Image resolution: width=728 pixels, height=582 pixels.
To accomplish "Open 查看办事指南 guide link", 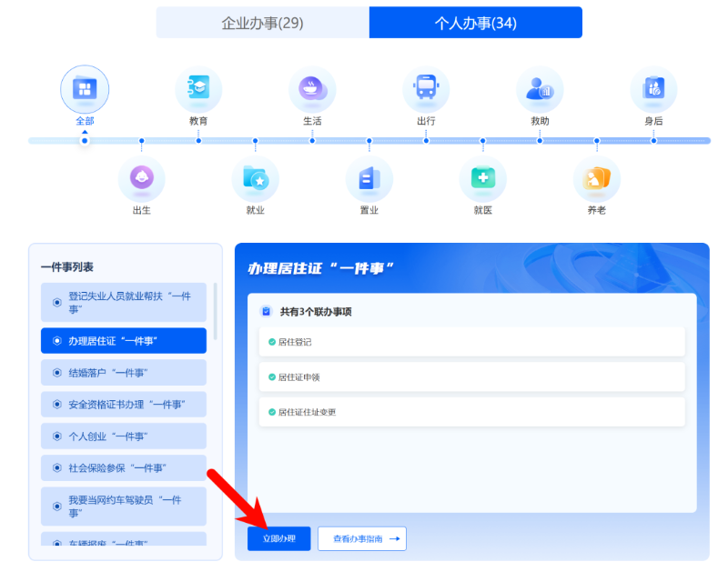I will [361, 538].
